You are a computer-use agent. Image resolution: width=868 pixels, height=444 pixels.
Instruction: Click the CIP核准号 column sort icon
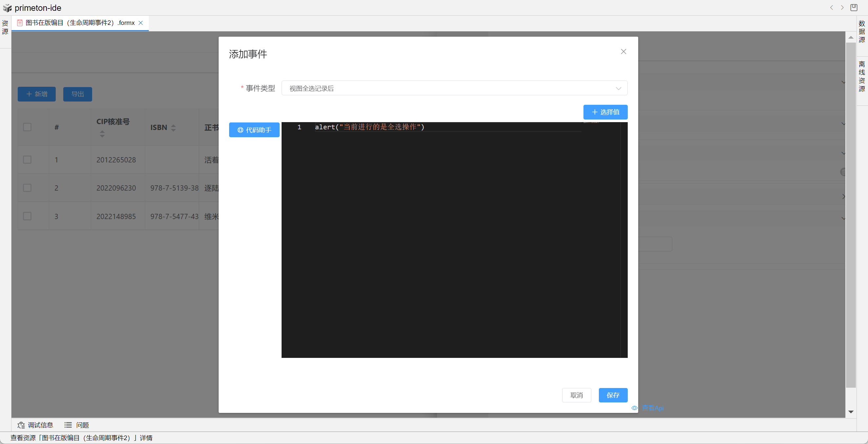click(102, 134)
